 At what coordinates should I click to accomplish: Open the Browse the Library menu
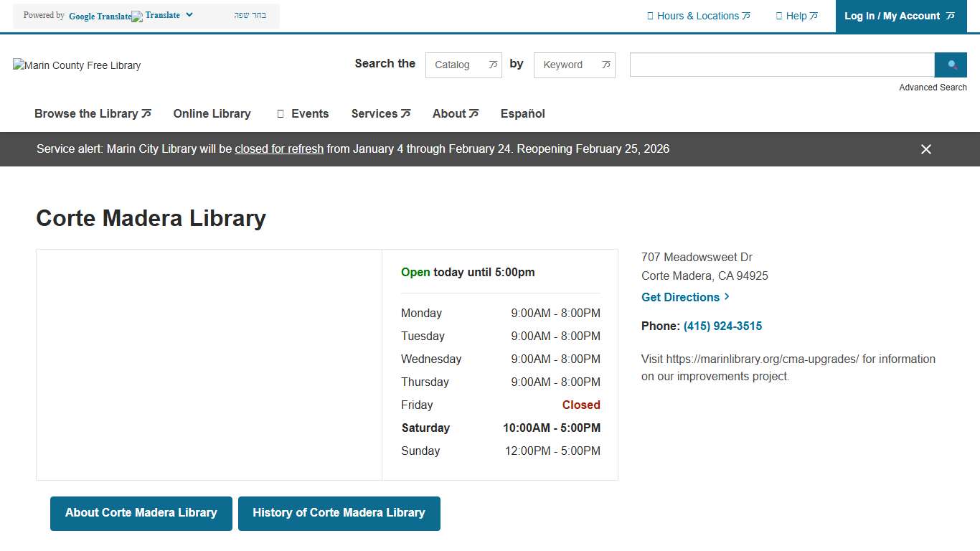click(x=88, y=113)
